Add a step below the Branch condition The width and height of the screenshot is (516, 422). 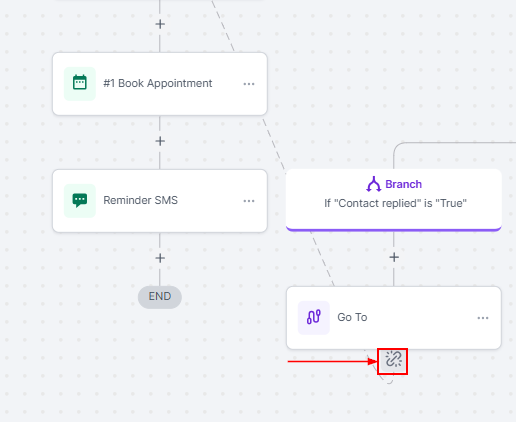pos(394,257)
